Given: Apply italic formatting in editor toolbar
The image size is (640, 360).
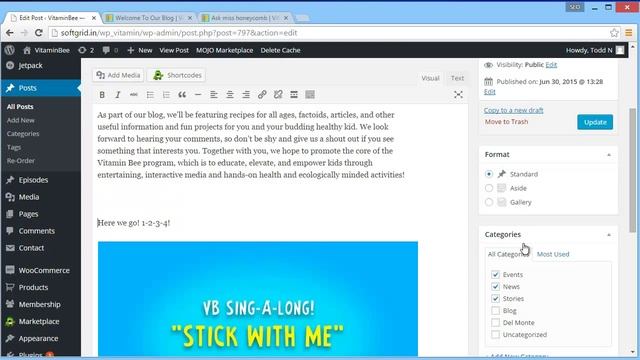Looking at the screenshot, I should click(118, 95).
